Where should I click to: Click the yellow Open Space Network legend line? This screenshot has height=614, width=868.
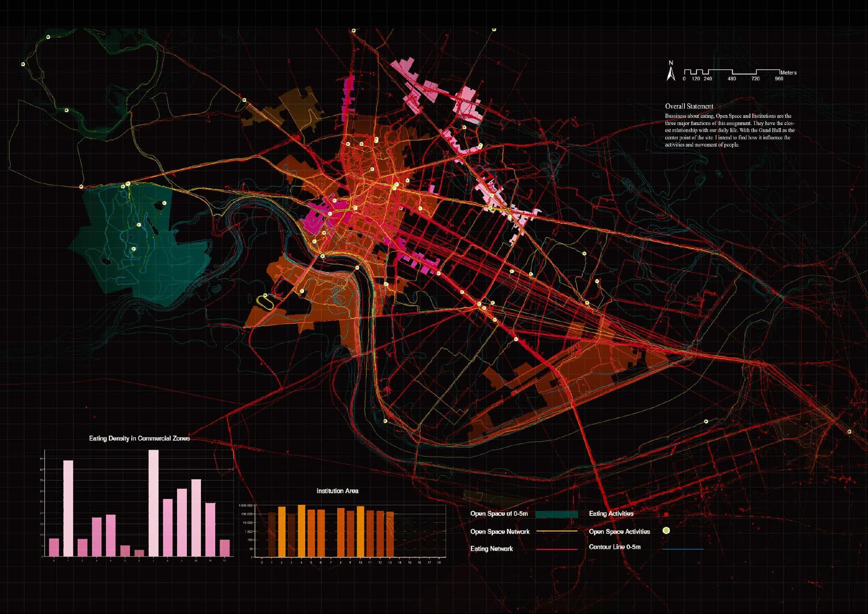pyautogui.click(x=557, y=532)
